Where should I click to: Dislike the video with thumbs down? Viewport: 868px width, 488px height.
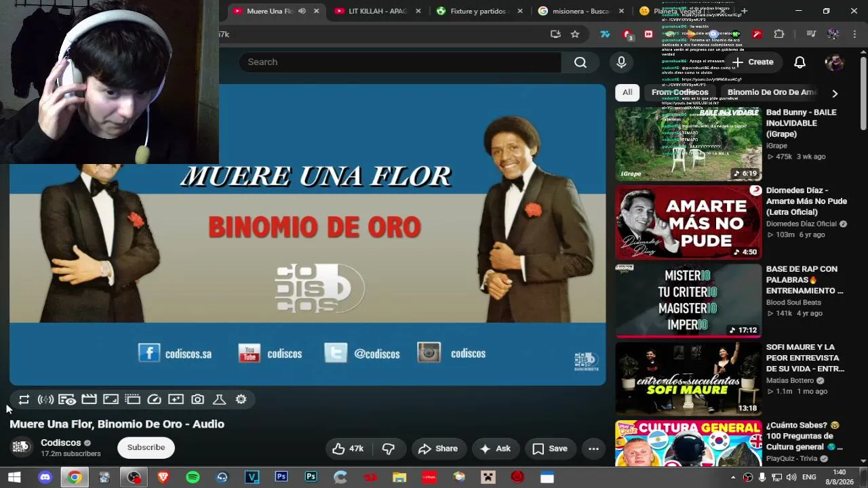click(389, 449)
